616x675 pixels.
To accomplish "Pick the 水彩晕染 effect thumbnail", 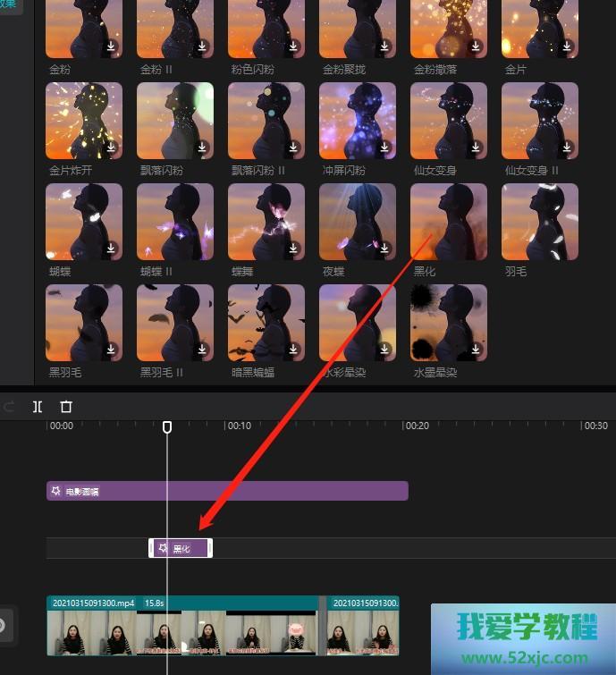I will (358, 322).
